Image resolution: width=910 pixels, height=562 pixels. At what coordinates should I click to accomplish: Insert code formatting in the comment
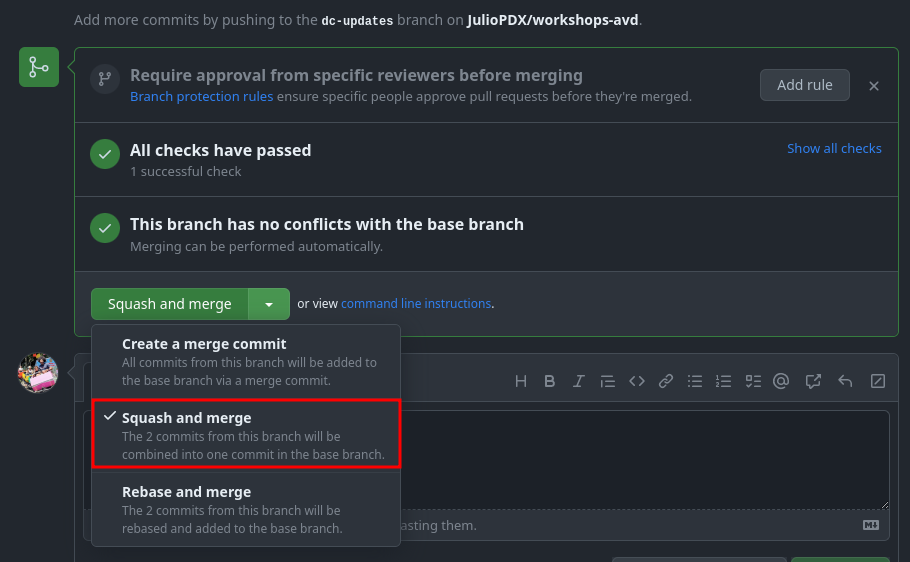(x=636, y=381)
